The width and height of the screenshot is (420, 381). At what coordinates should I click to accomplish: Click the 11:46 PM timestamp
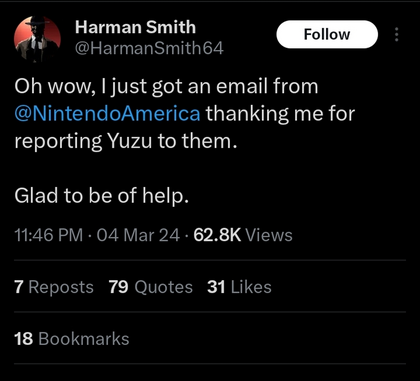(49, 235)
